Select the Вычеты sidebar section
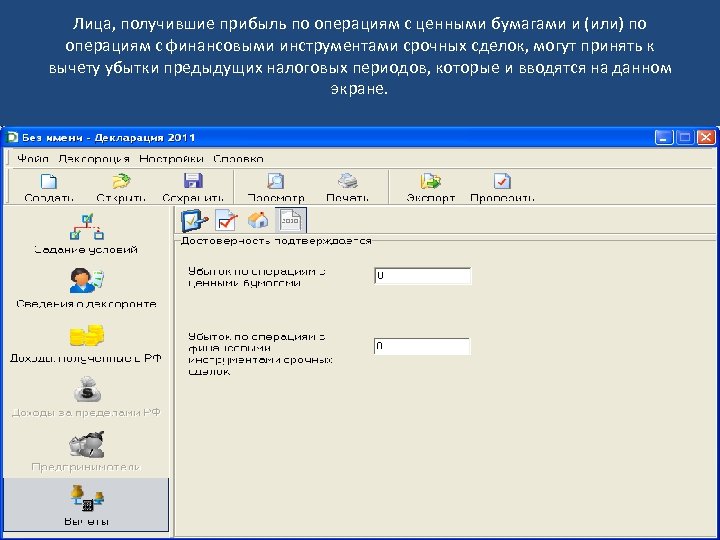The height and width of the screenshot is (540, 720). point(86,504)
